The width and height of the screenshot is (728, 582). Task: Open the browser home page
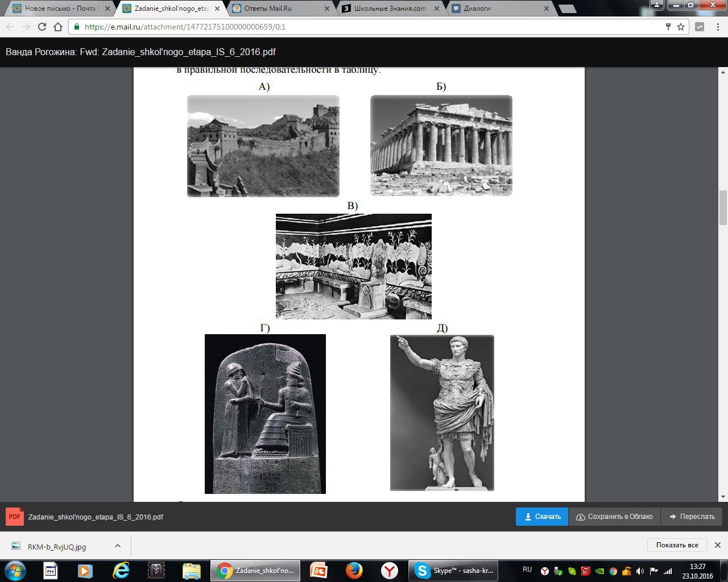[58, 27]
